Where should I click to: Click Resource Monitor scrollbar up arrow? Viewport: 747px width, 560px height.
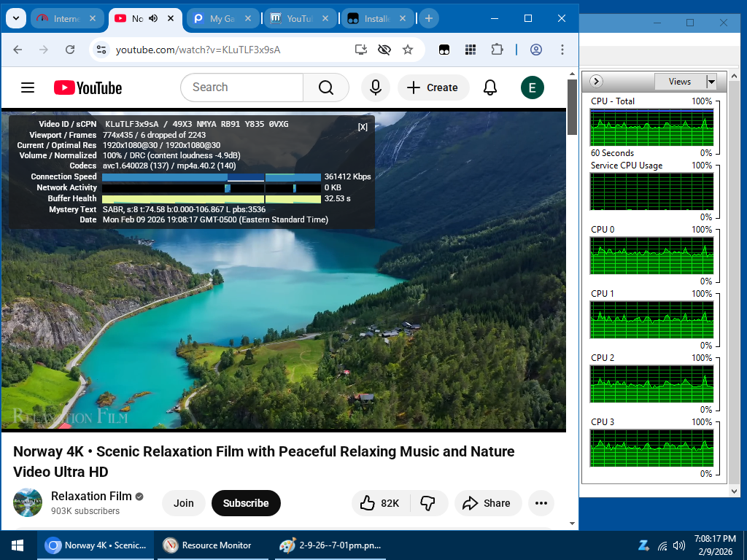(734, 76)
